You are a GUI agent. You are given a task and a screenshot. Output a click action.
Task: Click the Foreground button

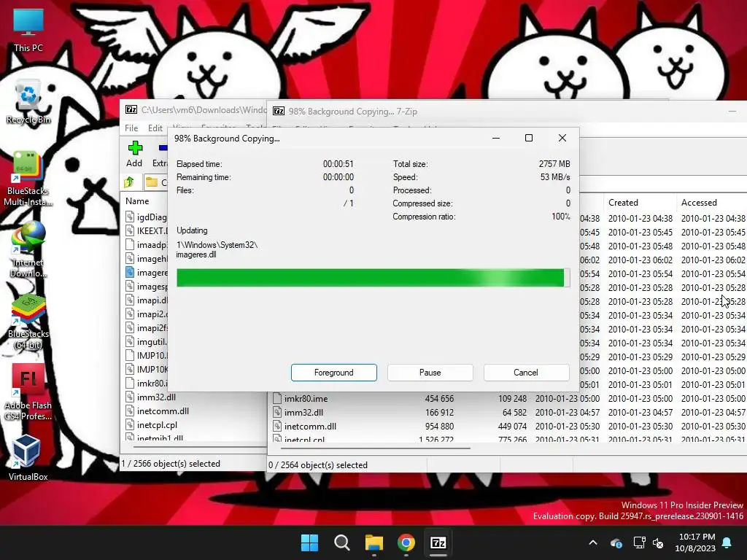pos(334,373)
